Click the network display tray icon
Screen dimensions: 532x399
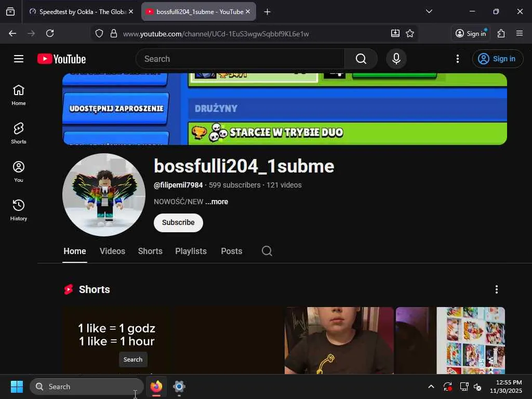point(464,387)
